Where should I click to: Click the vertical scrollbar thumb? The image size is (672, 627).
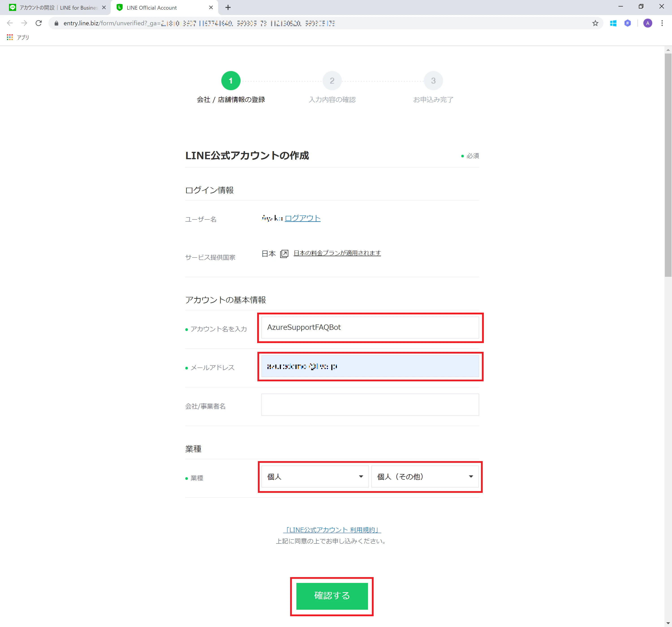[668, 165]
